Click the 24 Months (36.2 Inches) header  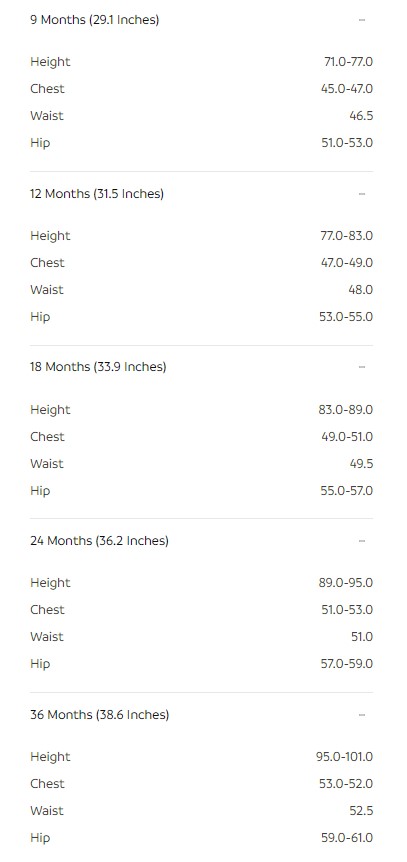pos(100,541)
